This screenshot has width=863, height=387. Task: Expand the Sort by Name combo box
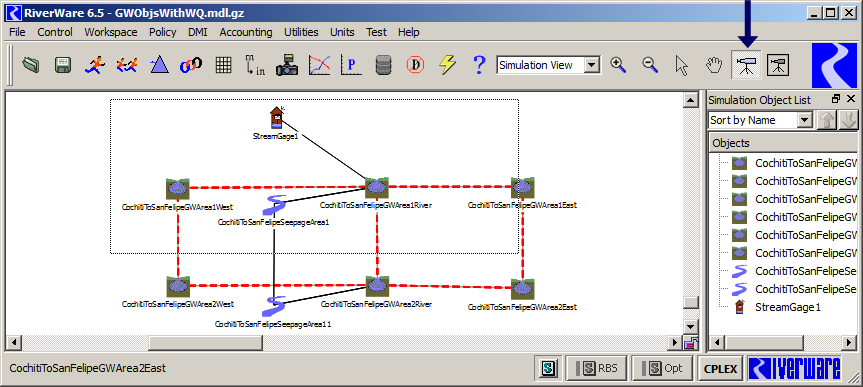(760, 120)
